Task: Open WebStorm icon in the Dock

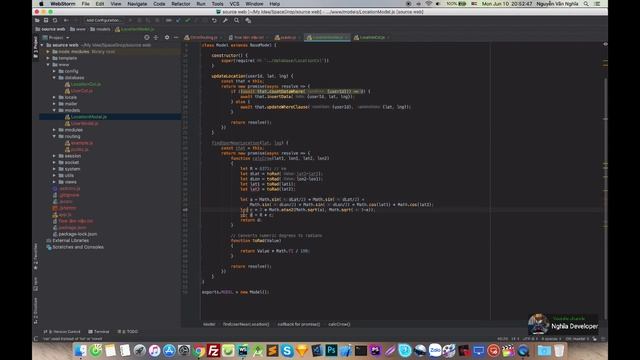Action: pos(243,351)
